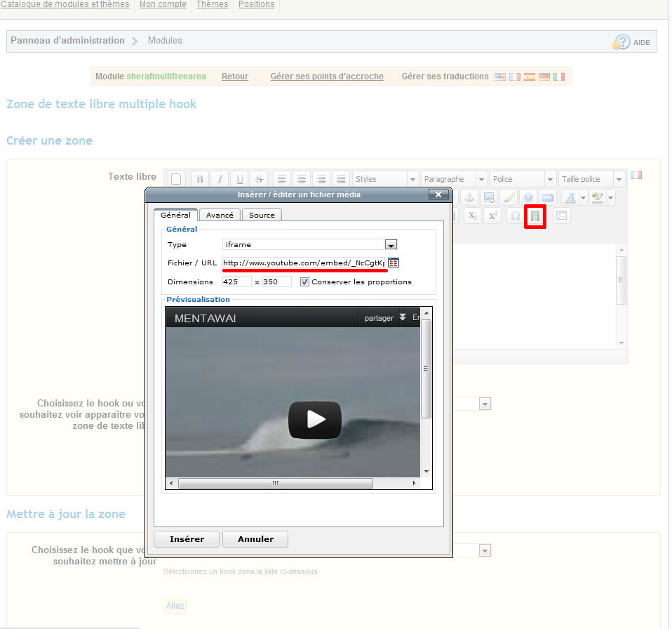Click the anchor insert icon
The image size is (672, 629).
469,197
